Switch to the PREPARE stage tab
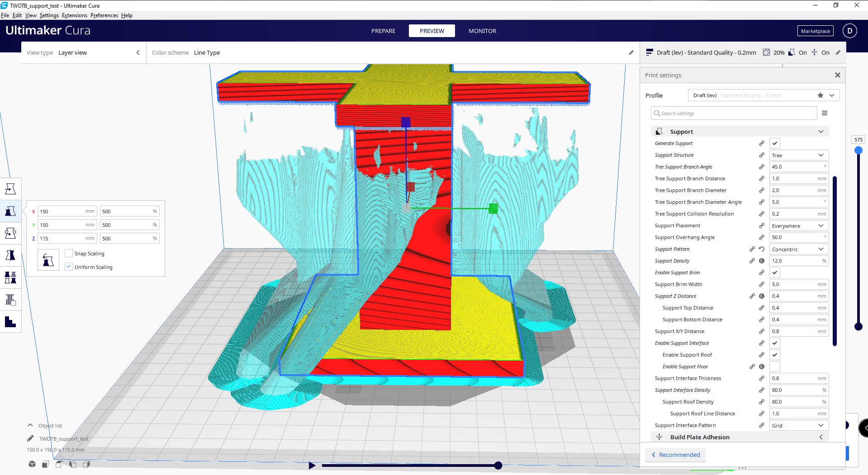The height and width of the screenshot is (475, 868). [x=383, y=31]
